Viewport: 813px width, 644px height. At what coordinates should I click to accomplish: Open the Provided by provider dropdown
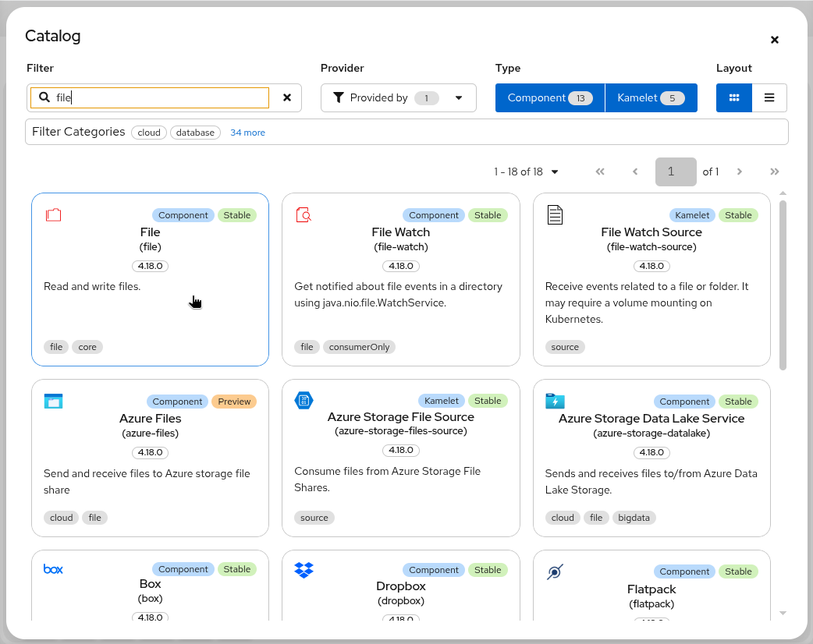pos(398,97)
